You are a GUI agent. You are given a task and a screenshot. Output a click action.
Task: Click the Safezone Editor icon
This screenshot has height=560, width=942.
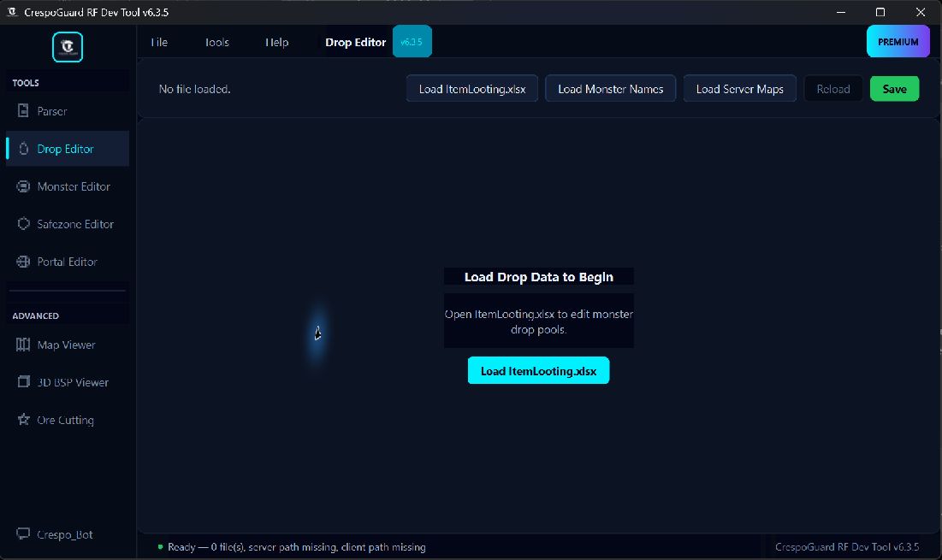[x=23, y=224]
